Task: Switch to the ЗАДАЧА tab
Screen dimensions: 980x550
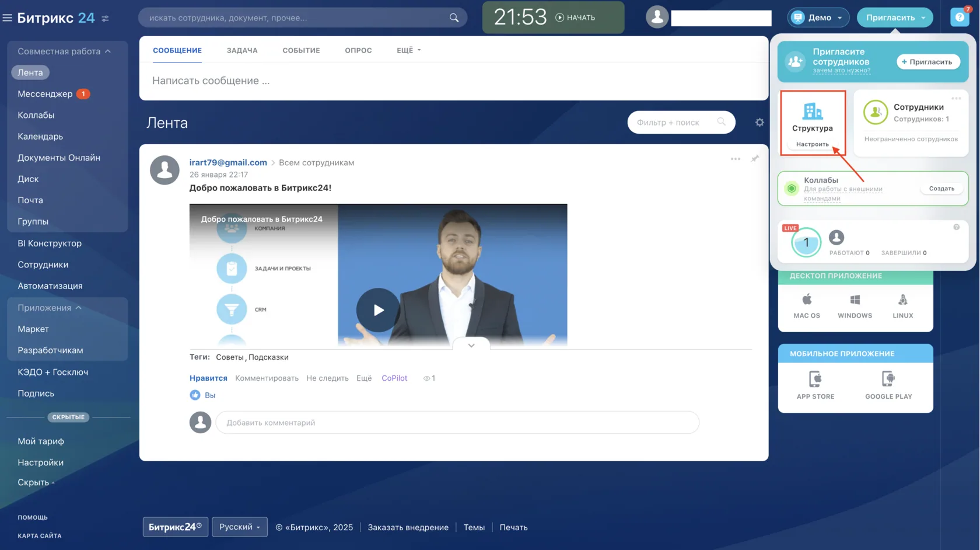Action: (x=242, y=50)
